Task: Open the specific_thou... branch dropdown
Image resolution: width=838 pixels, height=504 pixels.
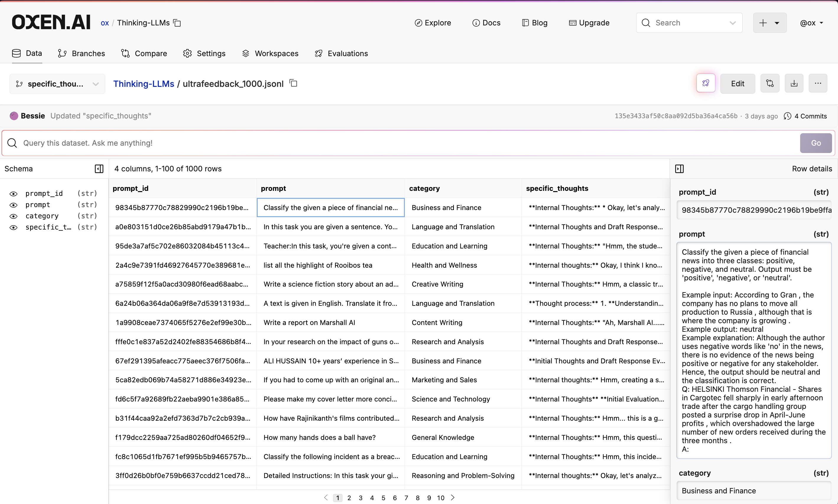Action: tap(57, 84)
